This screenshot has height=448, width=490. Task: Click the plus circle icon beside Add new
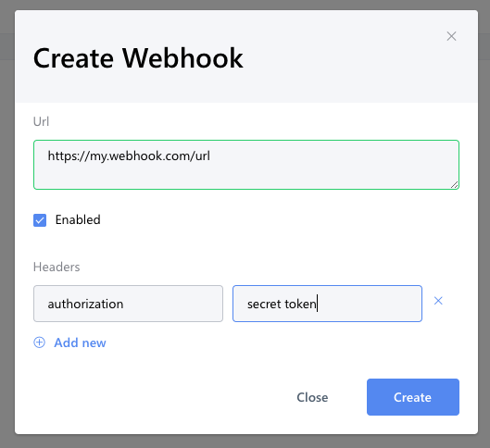pyautogui.click(x=40, y=342)
